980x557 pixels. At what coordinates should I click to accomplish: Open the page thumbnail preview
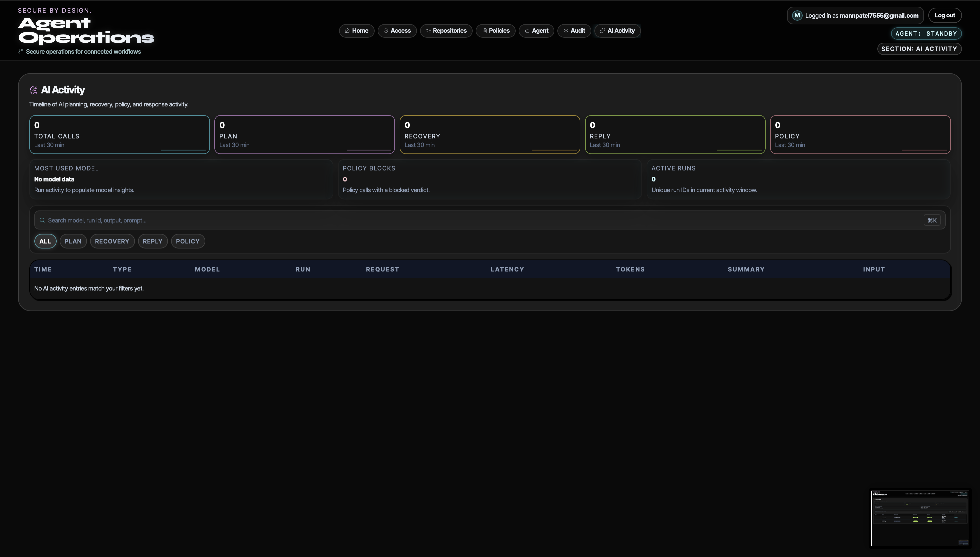(920, 518)
